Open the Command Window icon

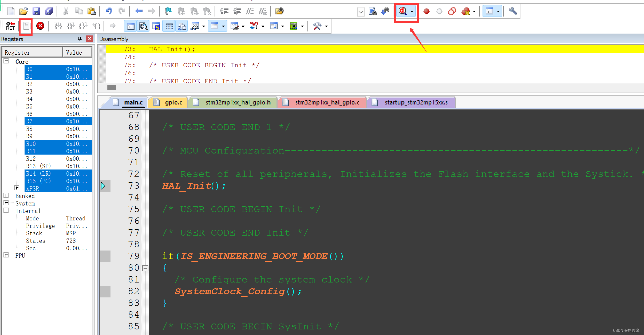click(x=130, y=26)
